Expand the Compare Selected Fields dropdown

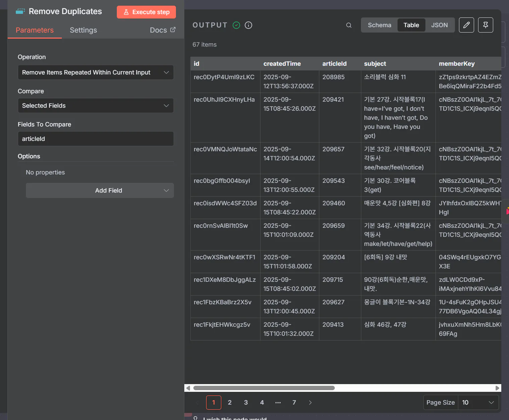click(x=96, y=106)
